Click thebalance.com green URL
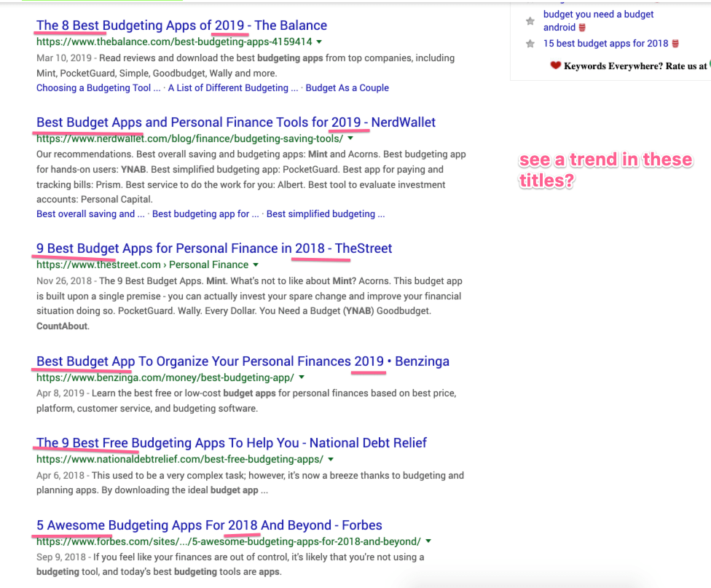The width and height of the screenshot is (711, 588). tap(174, 42)
